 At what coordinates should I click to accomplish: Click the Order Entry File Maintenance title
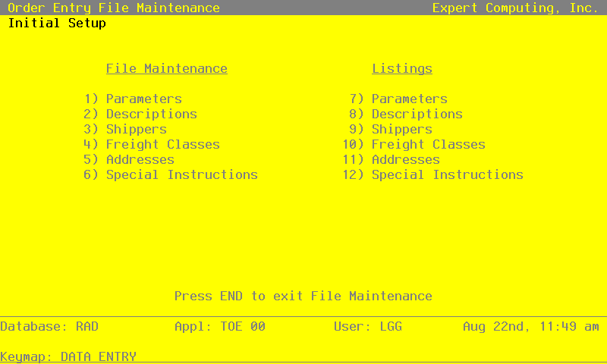(x=114, y=8)
